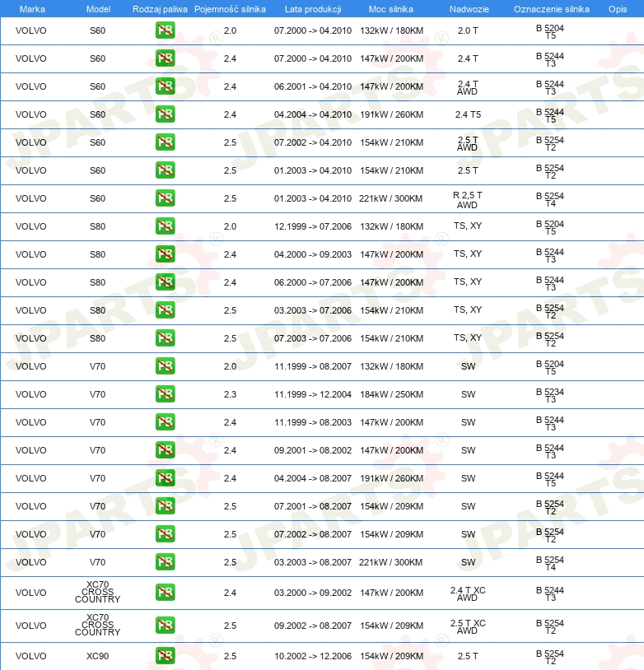Select the 2.0 T body cell
The image size is (644, 670).
pos(468,30)
